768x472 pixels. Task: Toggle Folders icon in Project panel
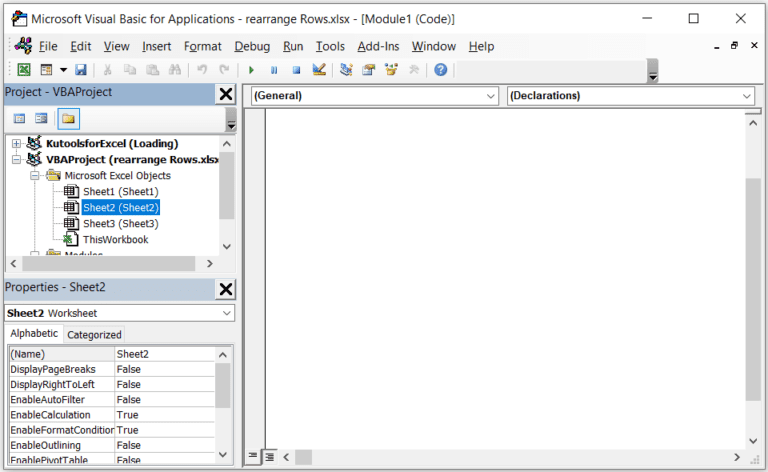click(69, 118)
